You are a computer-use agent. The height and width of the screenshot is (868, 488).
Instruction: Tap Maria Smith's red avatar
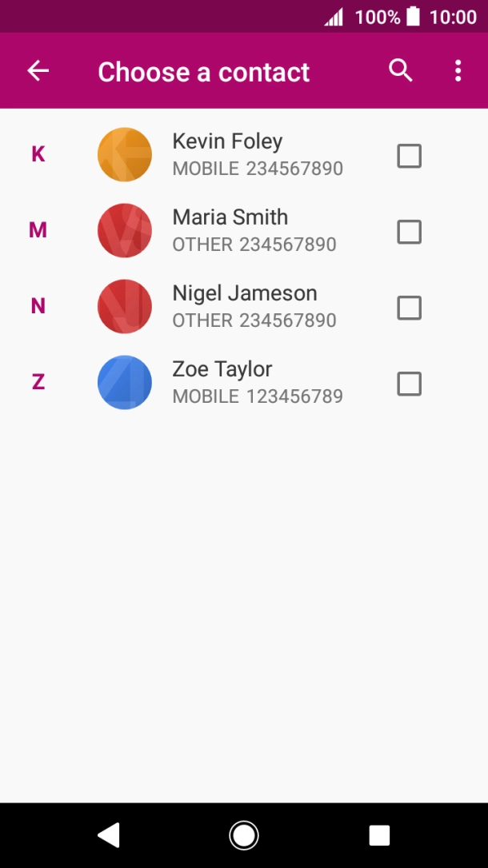tap(125, 230)
